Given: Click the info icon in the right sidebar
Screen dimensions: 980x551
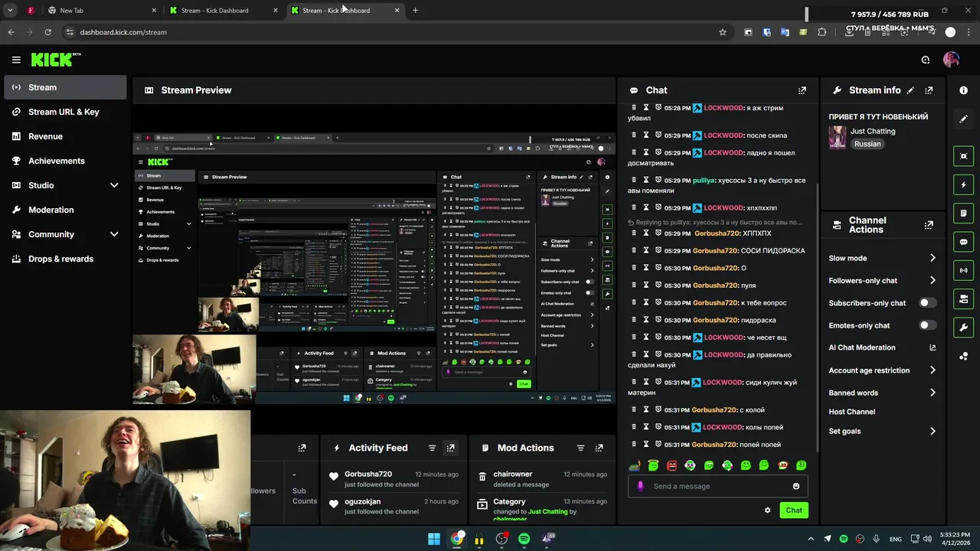Looking at the screenshot, I should click(x=963, y=90).
